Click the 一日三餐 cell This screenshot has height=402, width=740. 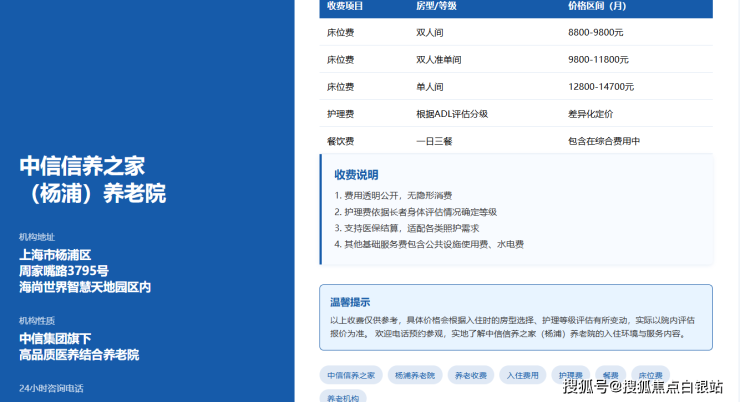tap(434, 141)
